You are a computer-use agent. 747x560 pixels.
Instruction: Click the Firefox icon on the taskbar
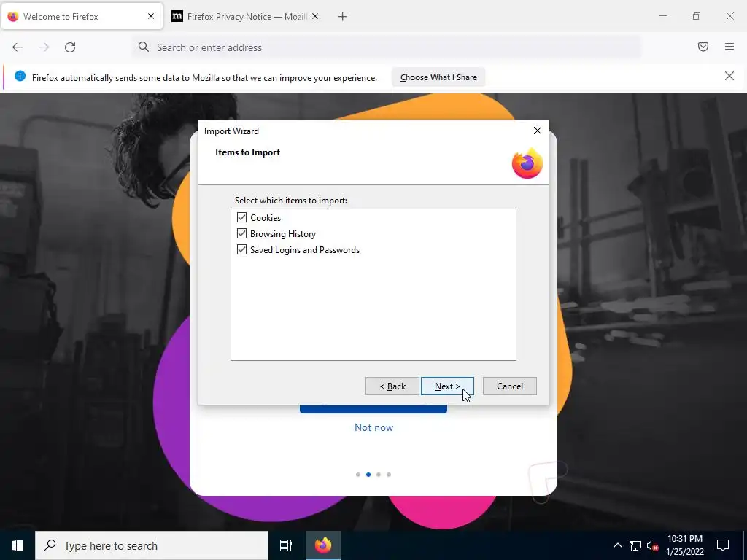[x=323, y=545]
